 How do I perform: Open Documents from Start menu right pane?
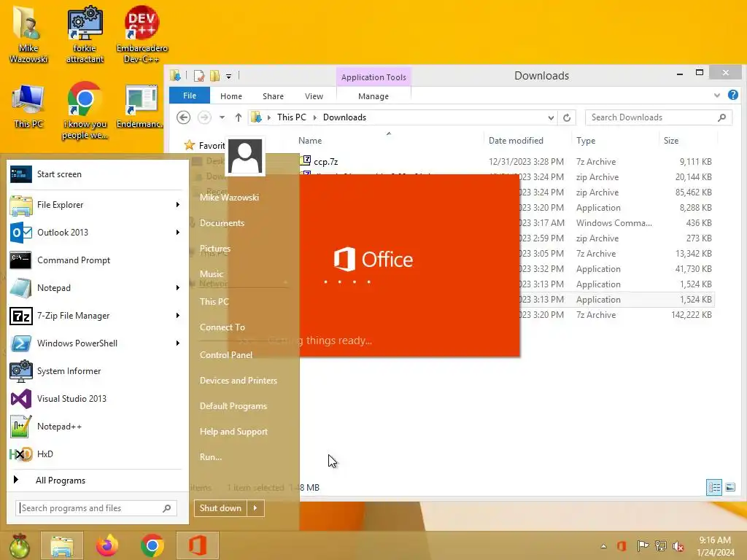coord(222,223)
